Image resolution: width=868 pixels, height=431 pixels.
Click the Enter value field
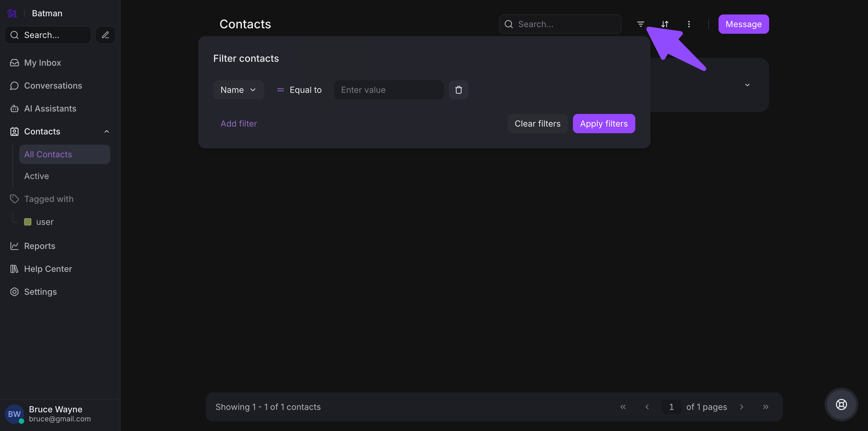click(388, 90)
